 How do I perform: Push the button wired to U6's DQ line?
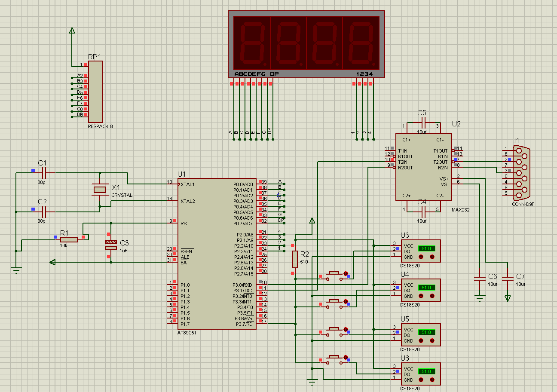pyautogui.click(x=335, y=359)
